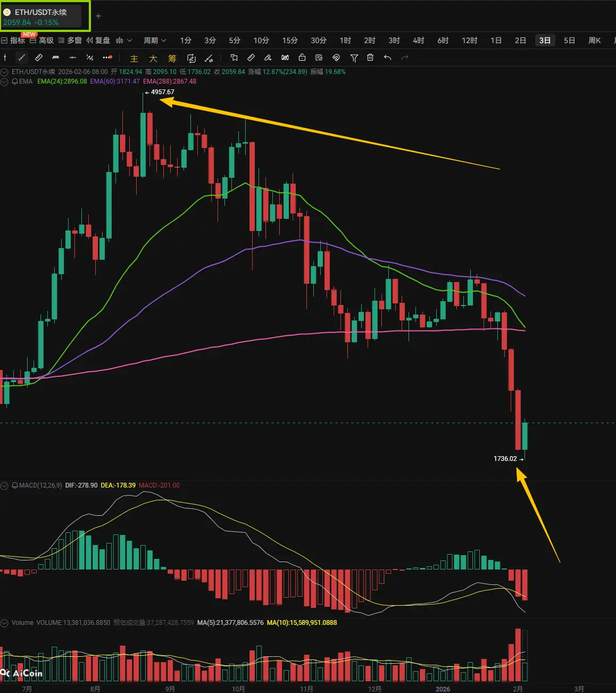Click the magnet link icon
Viewport: 616px width, 693px height.
tap(336, 57)
